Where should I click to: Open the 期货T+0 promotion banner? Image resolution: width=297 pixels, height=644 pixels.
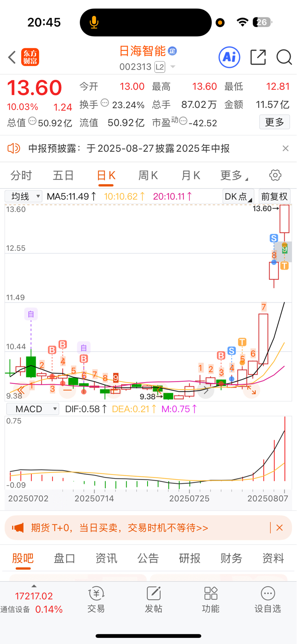148,528
